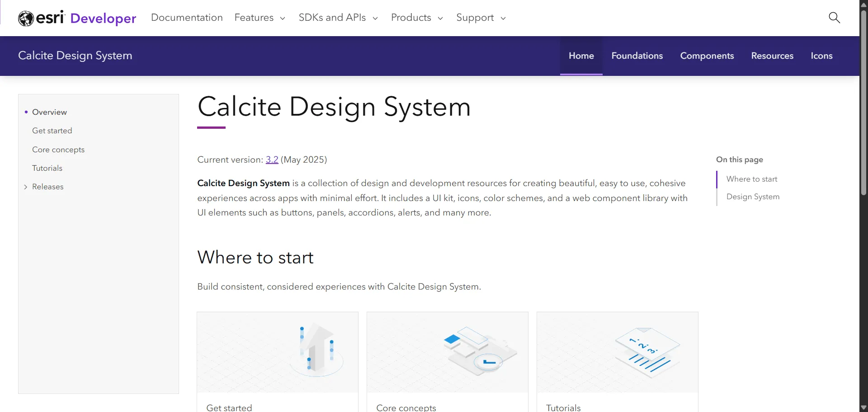868x412 pixels.
Task: Follow the 3.2 version link
Action: click(272, 159)
